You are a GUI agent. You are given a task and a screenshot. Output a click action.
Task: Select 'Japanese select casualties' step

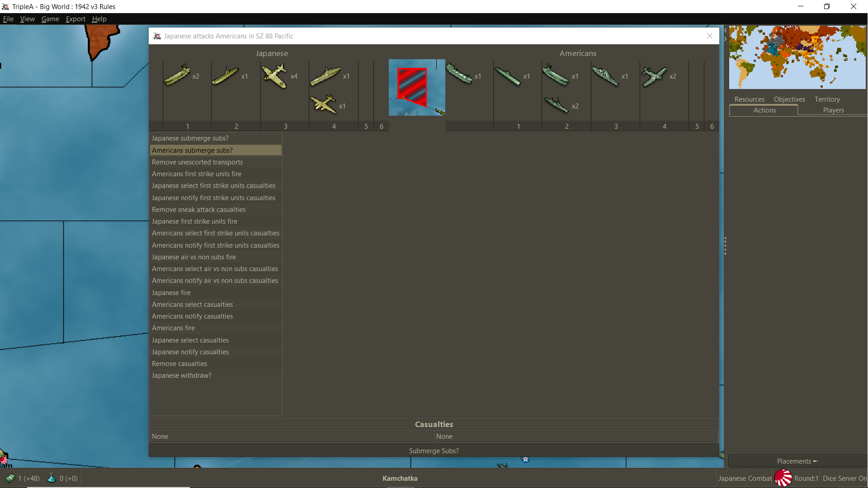pyautogui.click(x=216, y=340)
